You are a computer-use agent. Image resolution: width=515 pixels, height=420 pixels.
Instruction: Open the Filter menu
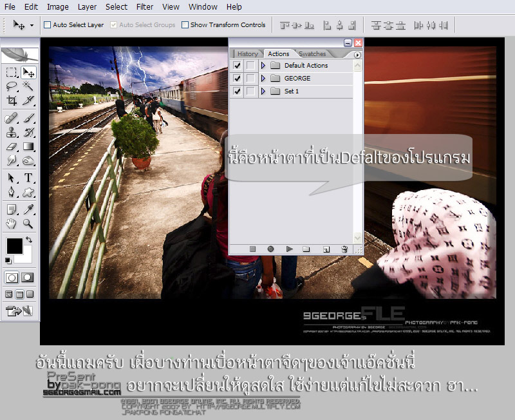click(x=145, y=7)
